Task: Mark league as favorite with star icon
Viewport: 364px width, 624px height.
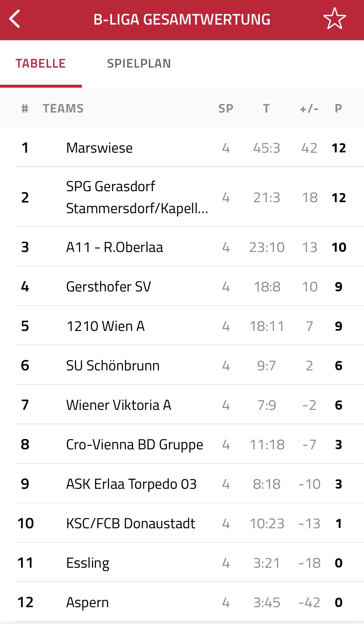Action: point(335,19)
